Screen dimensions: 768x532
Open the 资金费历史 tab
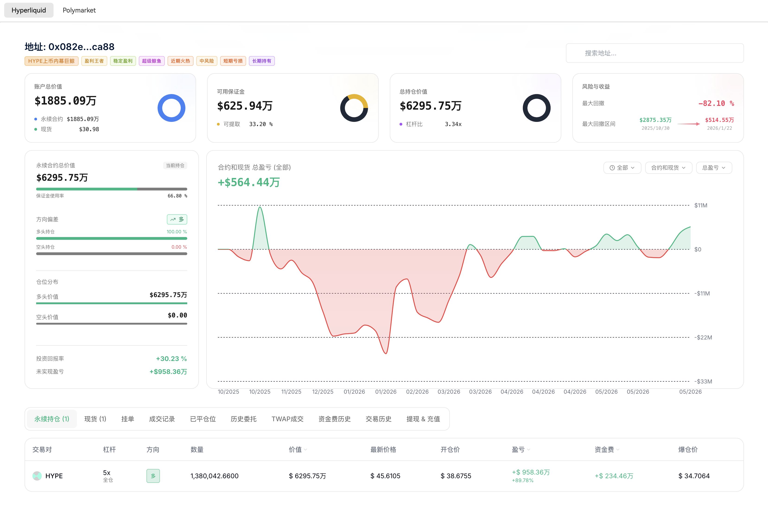click(x=335, y=419)
